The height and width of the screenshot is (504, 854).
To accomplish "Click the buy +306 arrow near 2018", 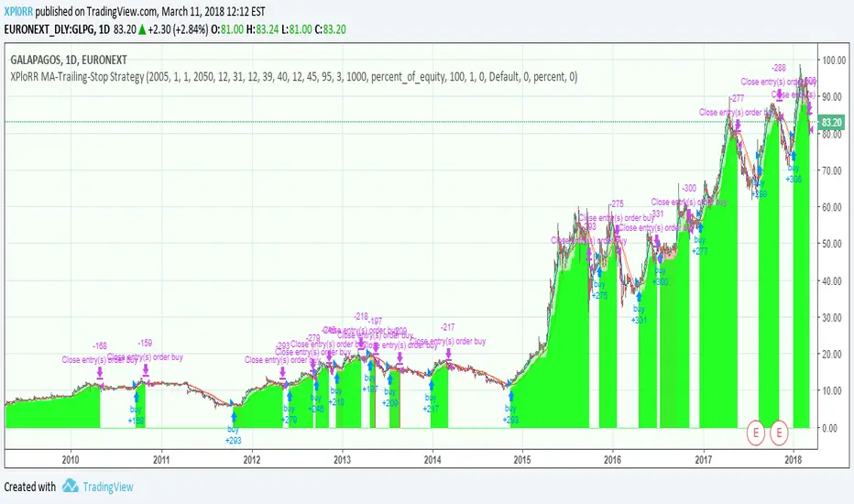I will pyautogui.click(x=794, y=157).
